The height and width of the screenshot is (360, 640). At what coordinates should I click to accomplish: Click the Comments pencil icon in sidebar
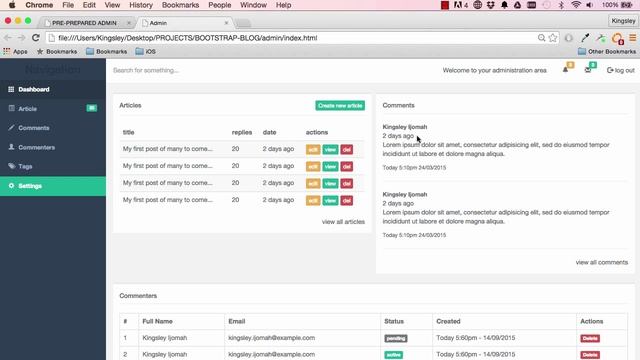(11, 128)
